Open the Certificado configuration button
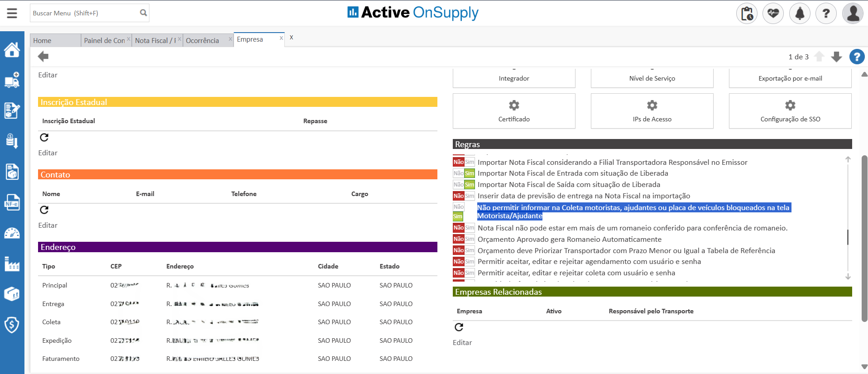Image resolution: width=868 pixels, height=374 pixels. click(x=514, y=111)
